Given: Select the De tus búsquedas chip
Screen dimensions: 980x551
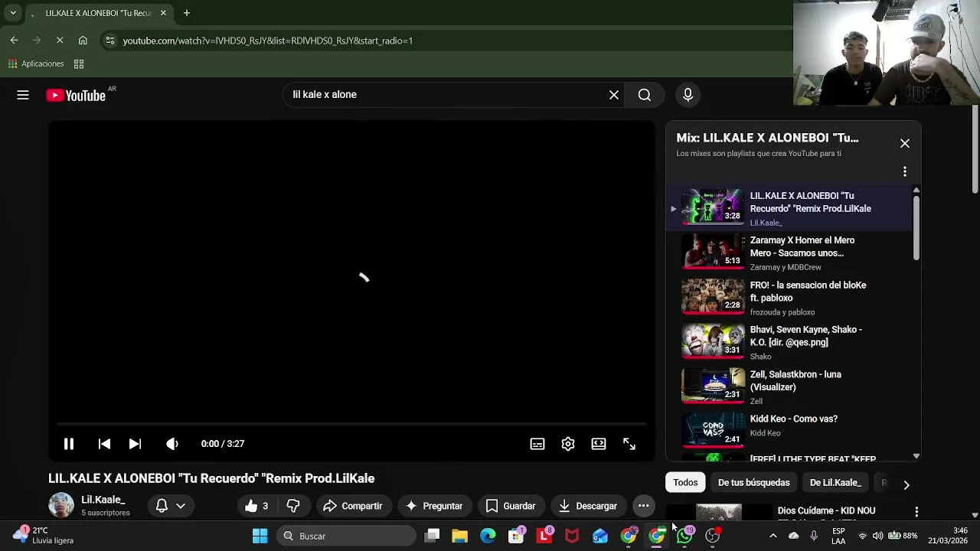Looking at the screenshot, I should click(753, 483).
